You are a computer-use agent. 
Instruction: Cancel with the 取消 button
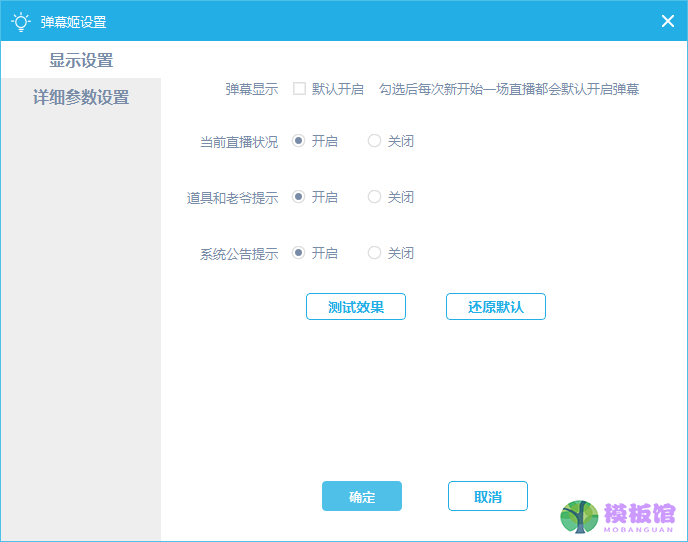tap(487, 496)
